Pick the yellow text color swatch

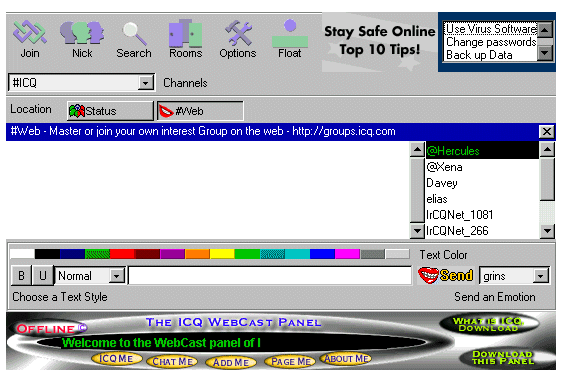(222, 254)
